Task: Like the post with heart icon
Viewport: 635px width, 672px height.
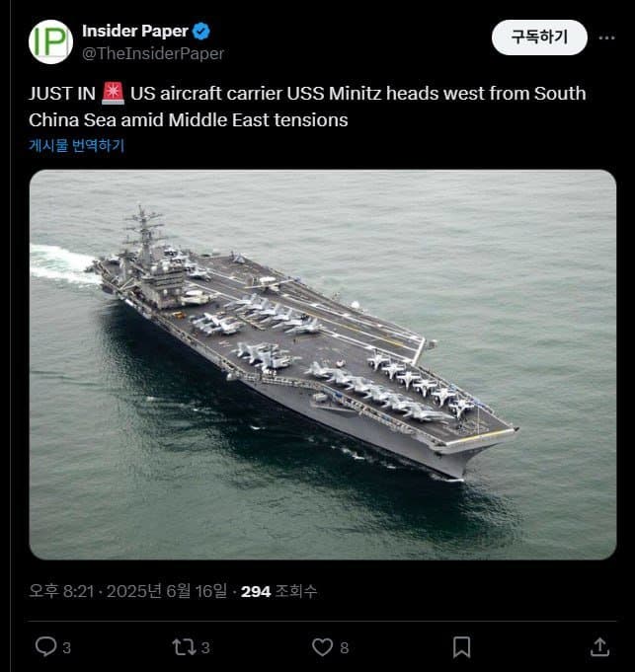Action: 322,647
